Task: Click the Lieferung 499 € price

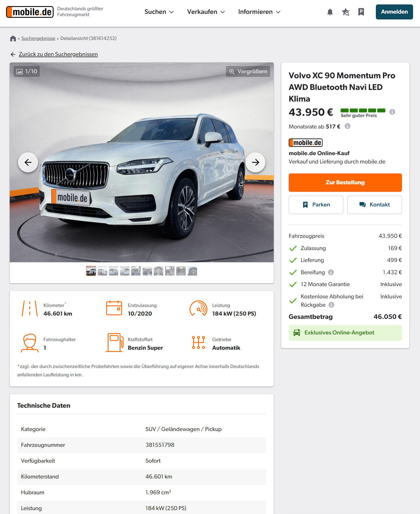Action: (394, 260)
